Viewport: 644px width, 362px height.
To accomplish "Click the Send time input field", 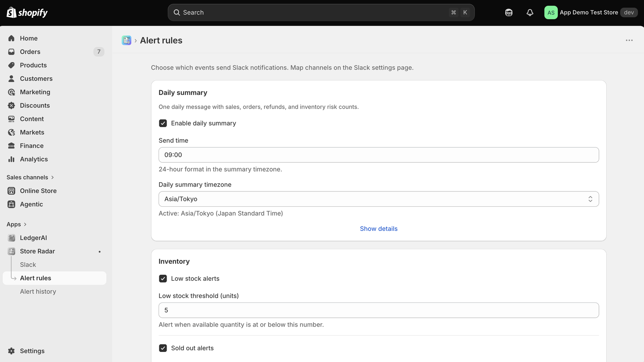I will (379, 155).
